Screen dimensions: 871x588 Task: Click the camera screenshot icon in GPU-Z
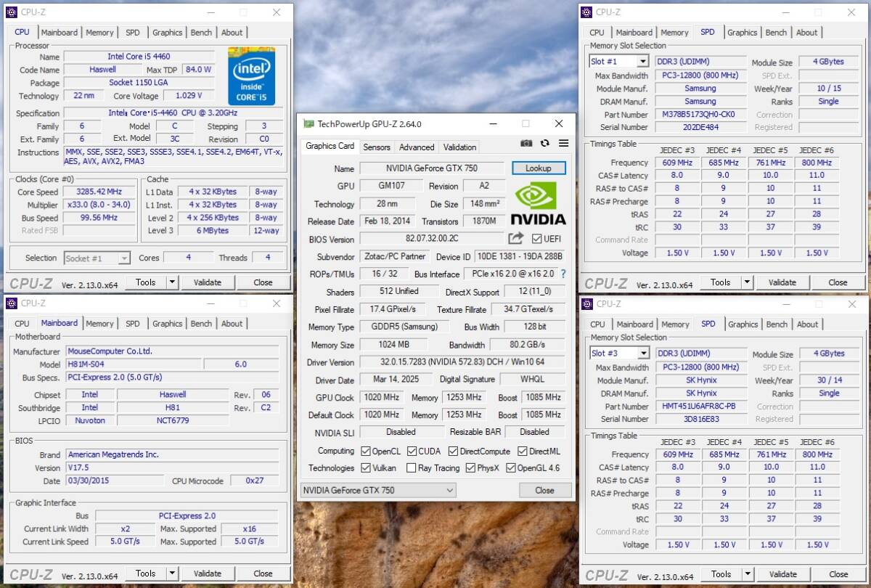pos(526,144)
